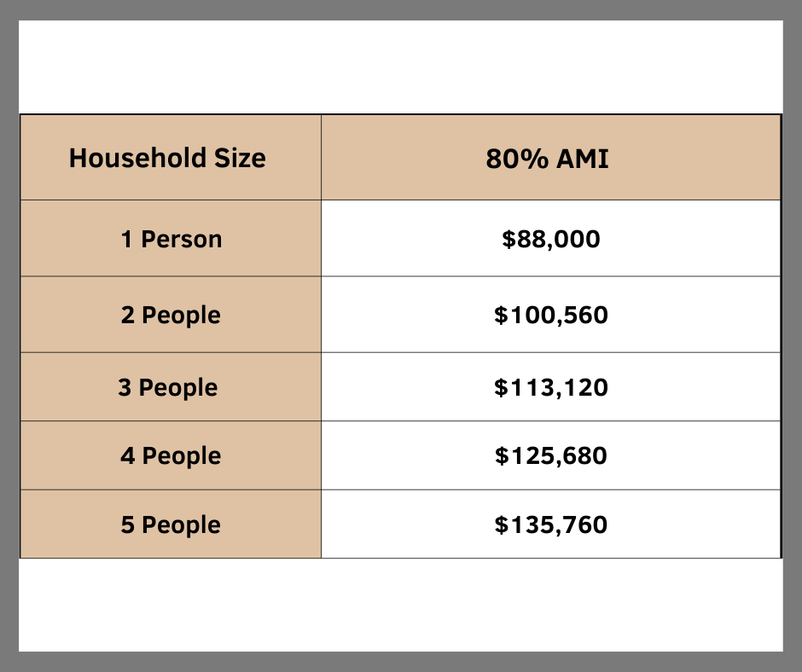Click the blank white area below the table
Screen dimensions: 802x672
[401, 604]
